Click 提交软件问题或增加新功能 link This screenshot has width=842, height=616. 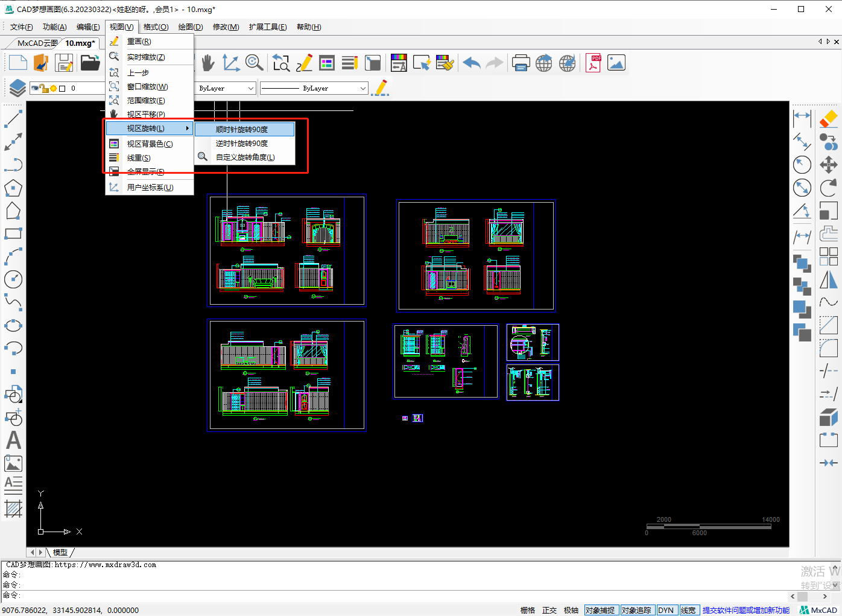[x=745, y=610]
